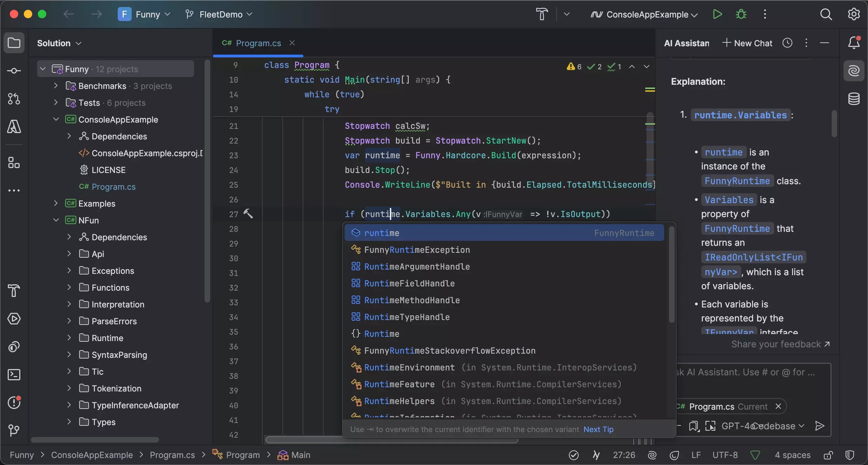This screenshot has width=868, height=465.
Task: Open the Files panel via folder icon
Action: [x=13, y=43]
